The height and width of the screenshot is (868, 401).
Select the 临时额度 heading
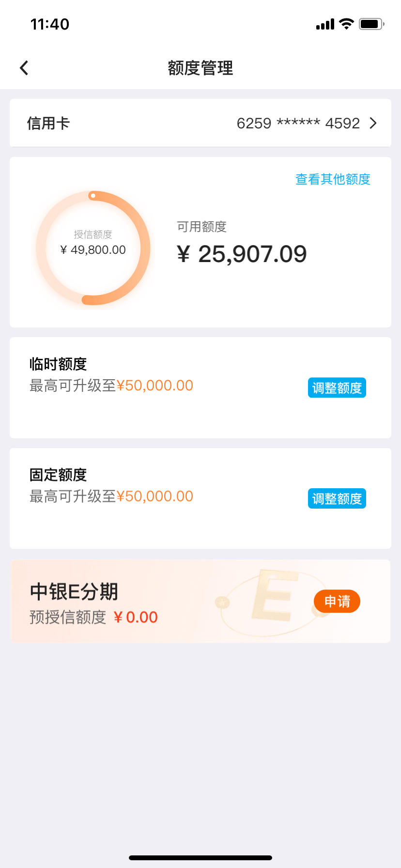(x=58, y=364)
